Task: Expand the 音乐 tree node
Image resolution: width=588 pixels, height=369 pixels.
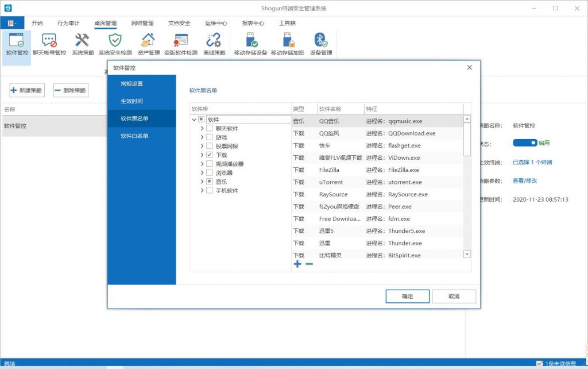Action: tap(202, 182)
